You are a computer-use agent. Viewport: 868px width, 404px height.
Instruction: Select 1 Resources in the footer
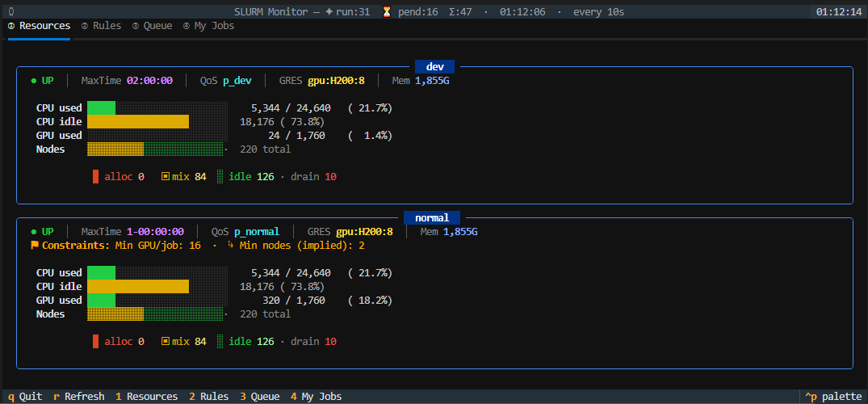(147, 396)
